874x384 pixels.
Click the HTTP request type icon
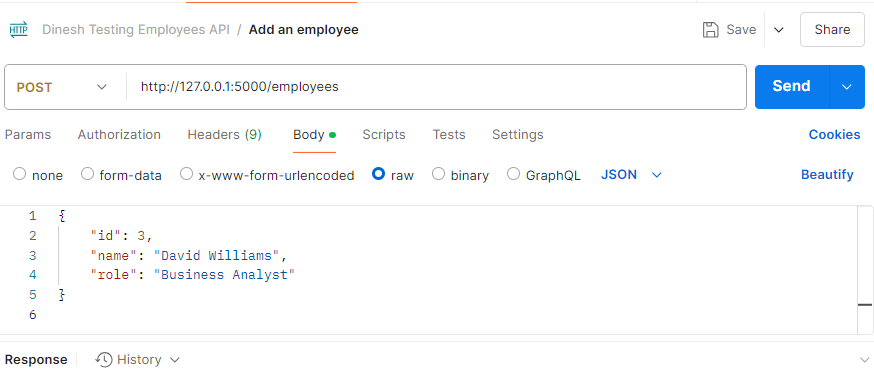click(x=18, y=30)
